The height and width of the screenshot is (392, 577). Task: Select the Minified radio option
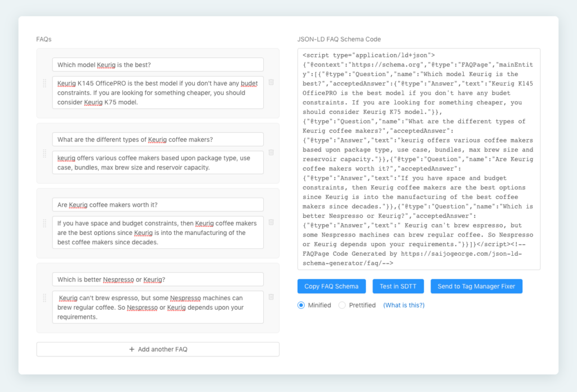(301, 305)
